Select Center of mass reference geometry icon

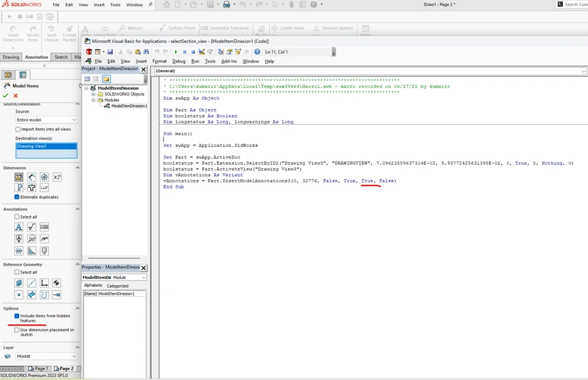pos(56,283)
